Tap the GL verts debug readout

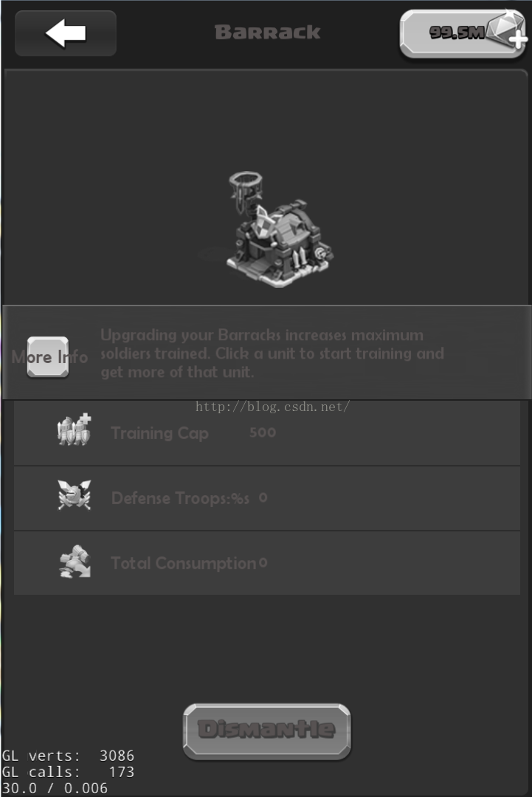(68, 756)
